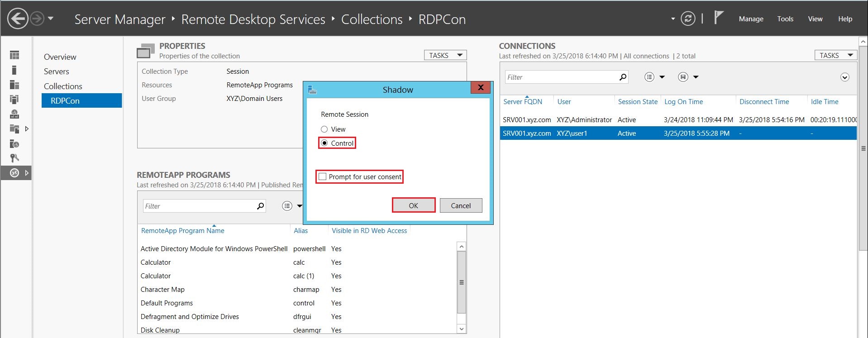
Task: Select the RDPCon collection
Action: click(82, 100)
